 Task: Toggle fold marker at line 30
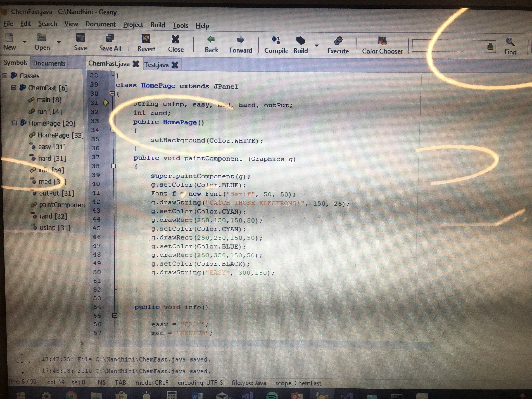(x=112, y=94)
